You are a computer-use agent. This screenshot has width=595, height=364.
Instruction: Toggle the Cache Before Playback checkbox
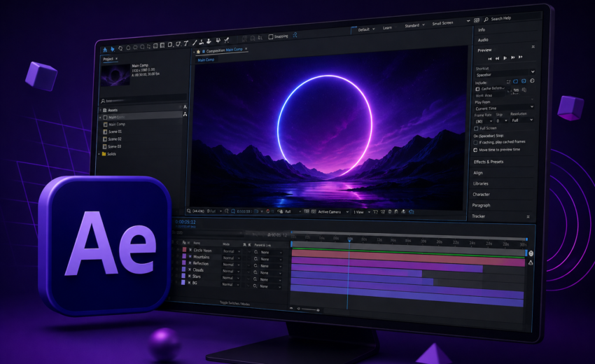[x=477, y=89]
